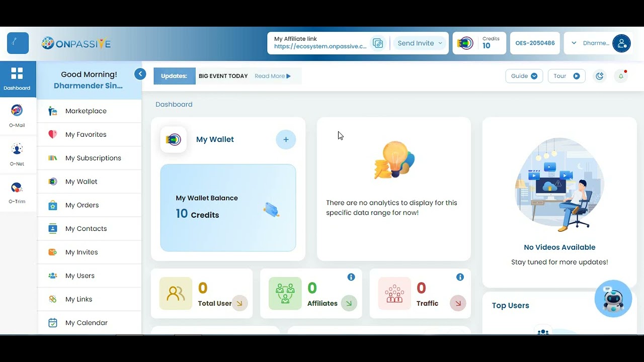
Task: Click the lightbulb analytics illustration
Action: pyautogui.click(x=394, y=160)
